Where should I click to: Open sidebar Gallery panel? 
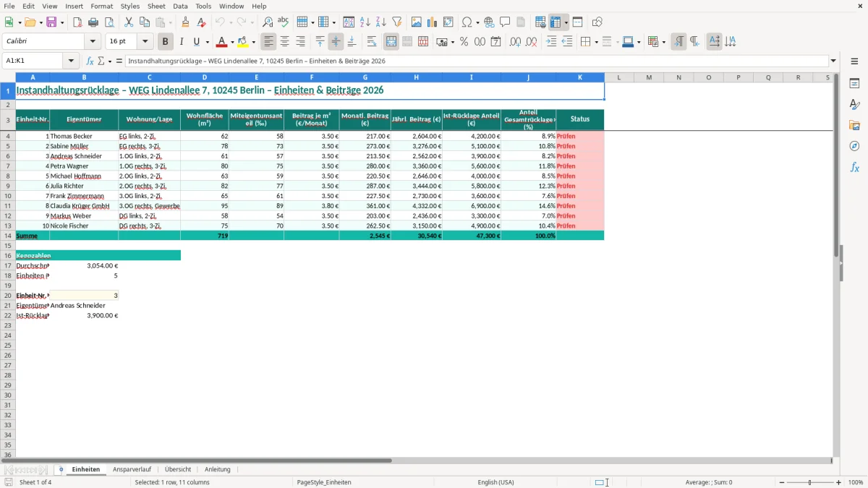point(854,125)
